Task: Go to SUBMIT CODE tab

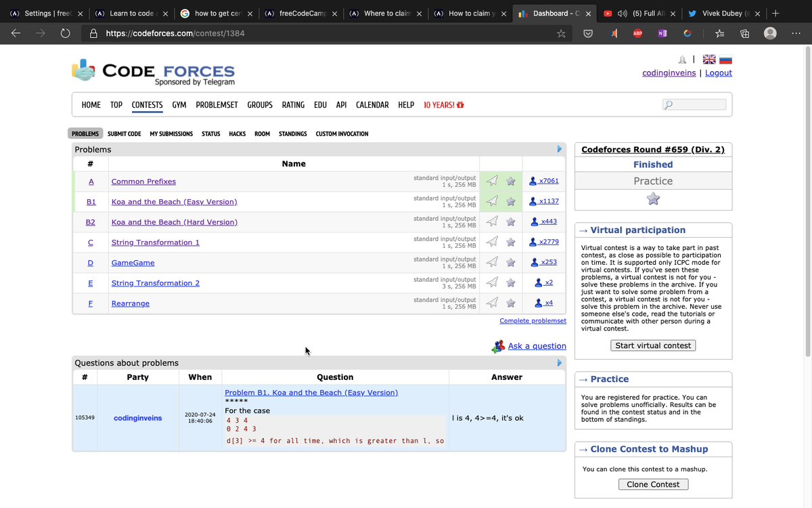Action: [x=125, y=133]
